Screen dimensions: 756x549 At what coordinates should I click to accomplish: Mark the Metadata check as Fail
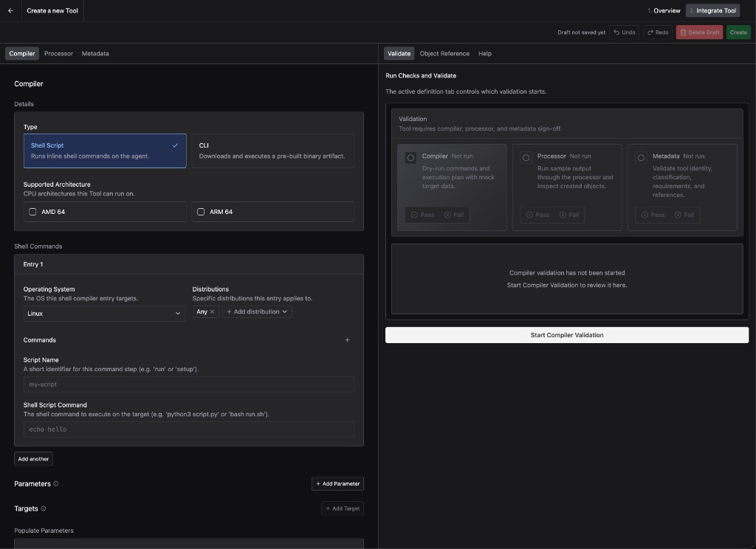(x=684, y=215)
